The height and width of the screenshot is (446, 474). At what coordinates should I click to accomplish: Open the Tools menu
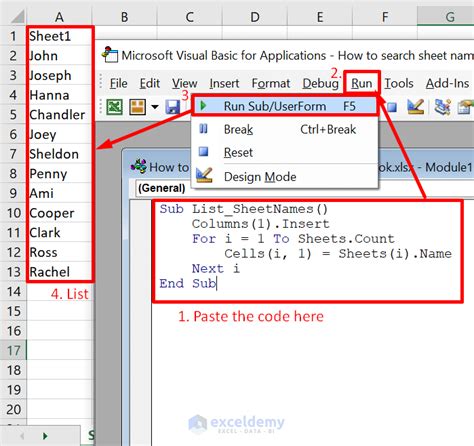click(x=399, y=83)
